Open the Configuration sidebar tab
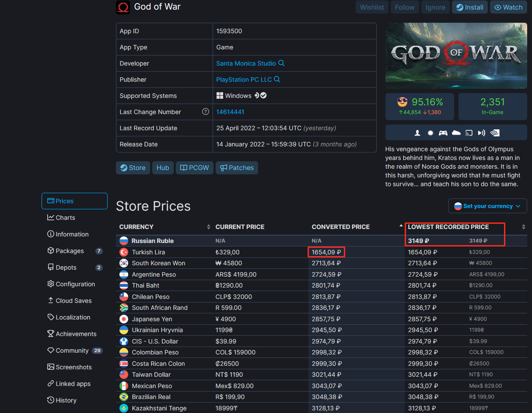The image size is (532, 413). (x=74, y=284)
